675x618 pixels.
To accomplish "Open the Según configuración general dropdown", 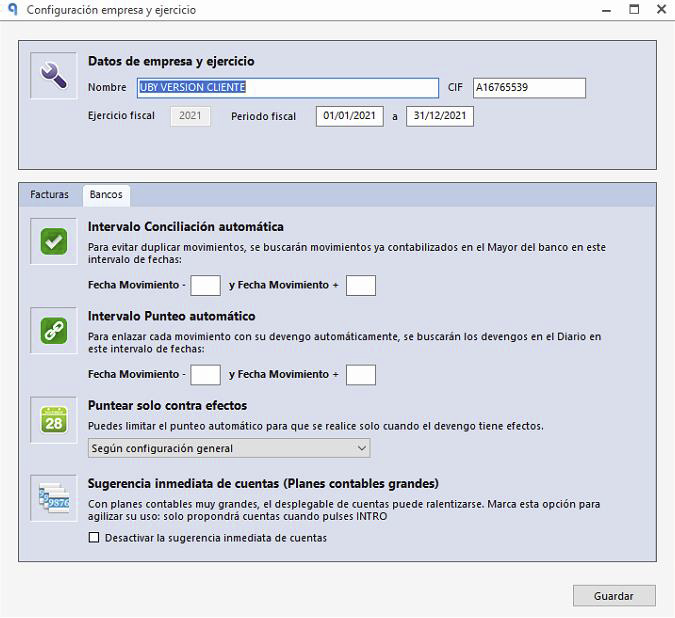I will pos(229,448).
